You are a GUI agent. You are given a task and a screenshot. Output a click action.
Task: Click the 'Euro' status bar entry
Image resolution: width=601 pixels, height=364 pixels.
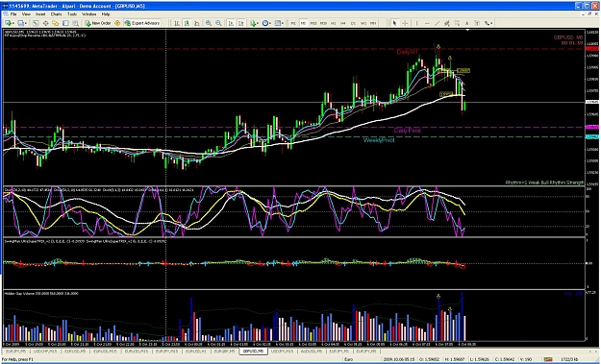click(x=348, y=359)
